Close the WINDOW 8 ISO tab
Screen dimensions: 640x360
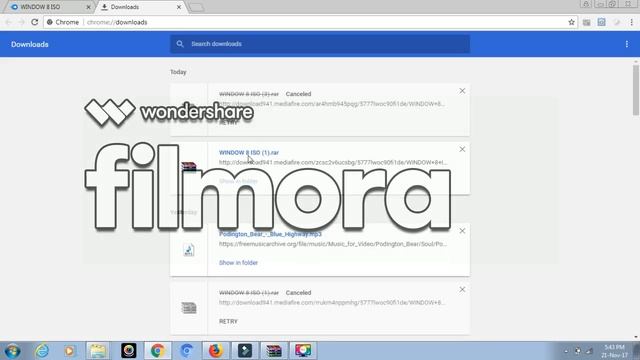88,7
